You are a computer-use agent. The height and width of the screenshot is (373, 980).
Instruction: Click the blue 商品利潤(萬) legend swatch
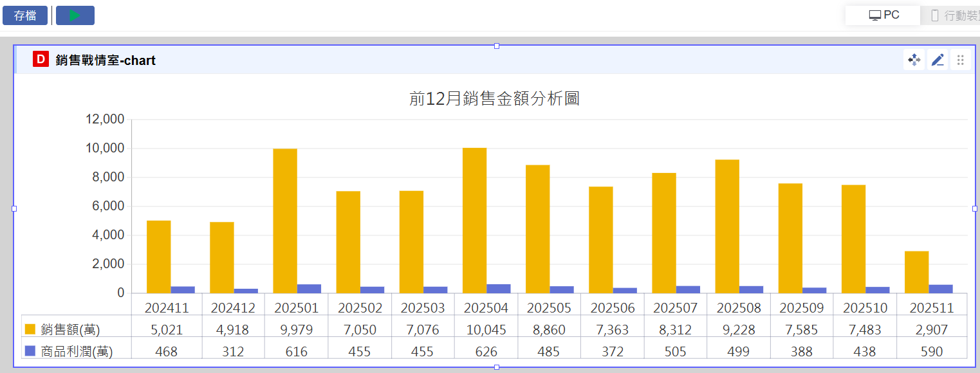[30, 351]
